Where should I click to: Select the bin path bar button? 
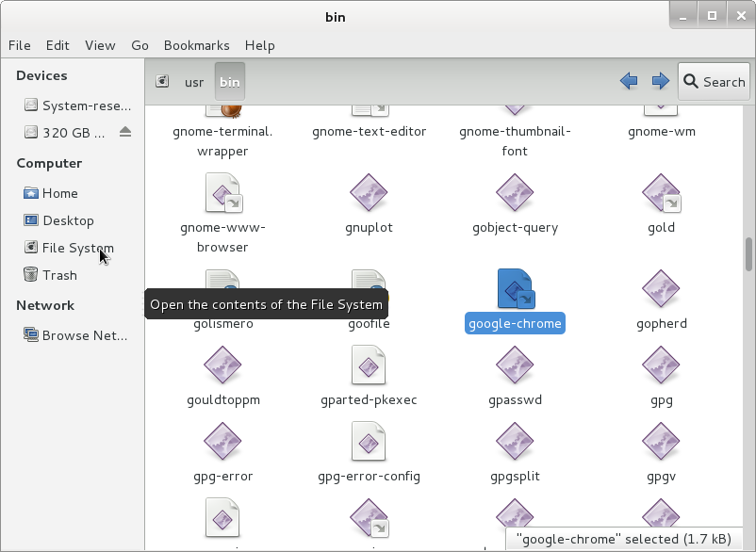pyautogui.click(x=229, y=82)
